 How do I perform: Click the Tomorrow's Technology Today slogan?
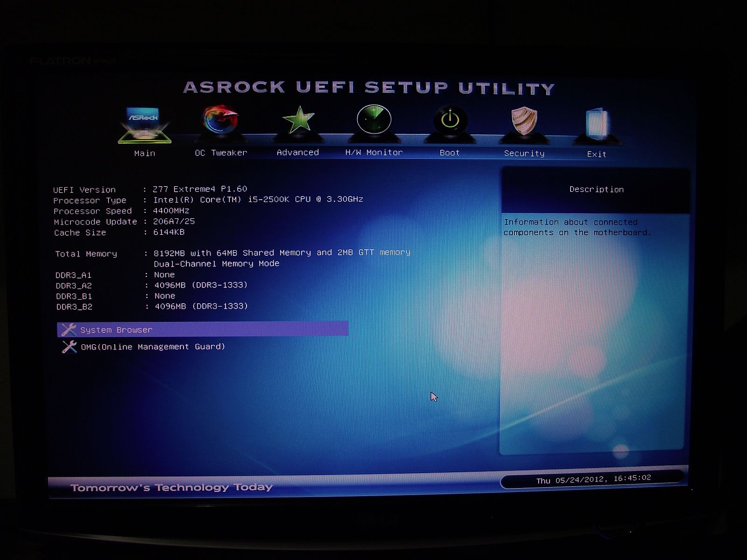pos(171,488)
